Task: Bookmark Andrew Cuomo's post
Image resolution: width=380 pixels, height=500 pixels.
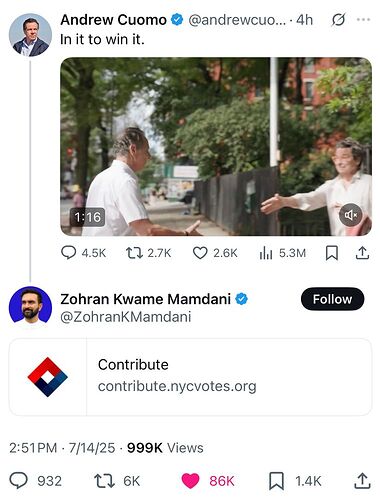Action: pyautogui.click(x=332, y=253)
